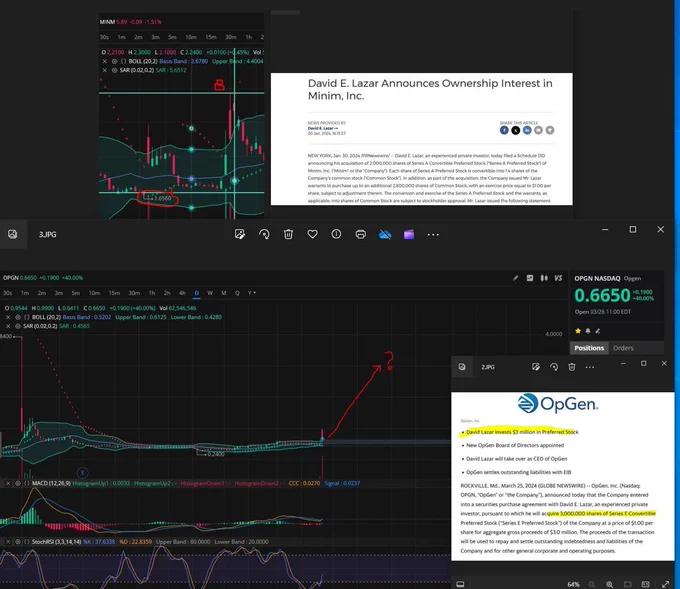
Task: Toggle the OPGN watchlist star
Action: click(578, 331)
